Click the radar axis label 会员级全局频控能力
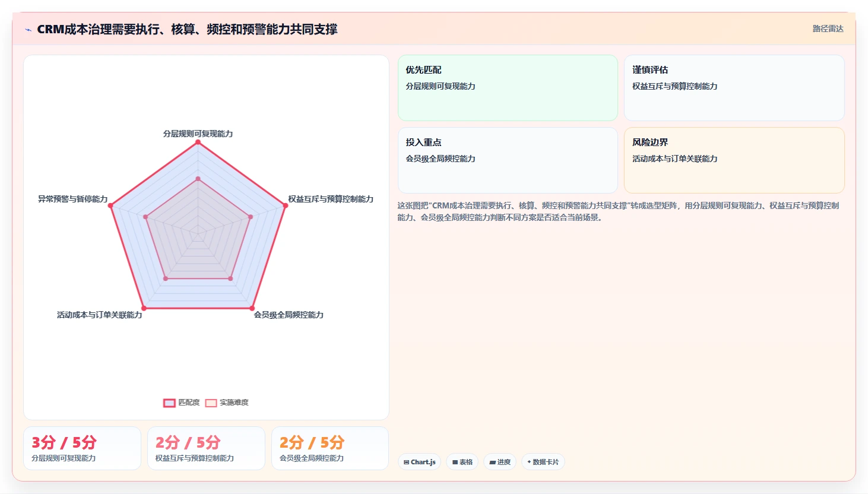The width and height of the screenshot is (868, 494). point(289,315)
